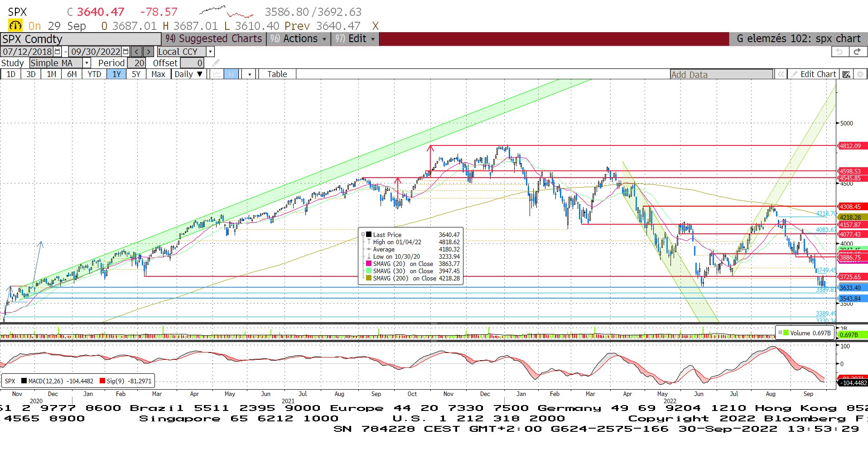Click the SPX Comdty security field

coord(81,39)
